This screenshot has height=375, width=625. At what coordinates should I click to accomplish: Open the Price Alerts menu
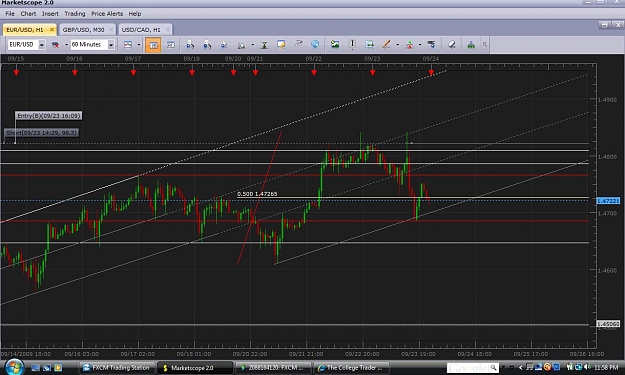point(107,14)
